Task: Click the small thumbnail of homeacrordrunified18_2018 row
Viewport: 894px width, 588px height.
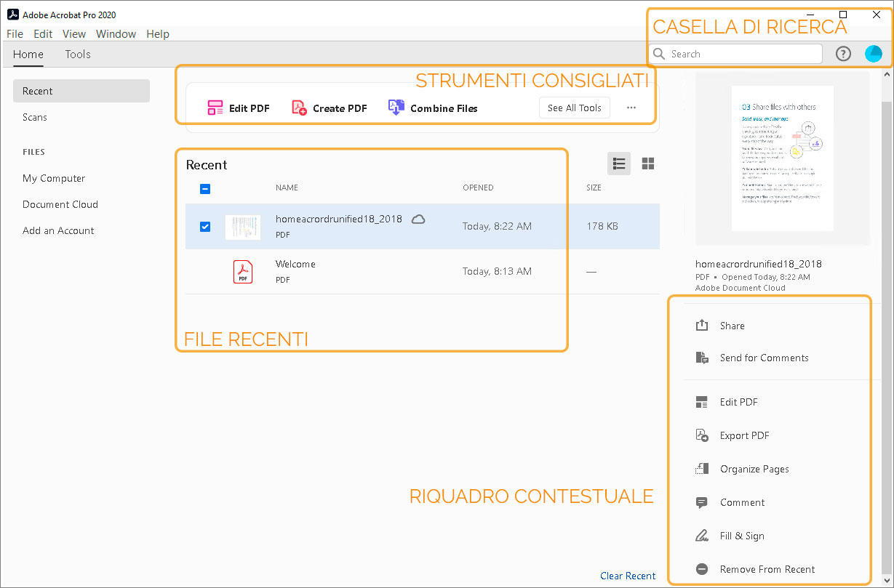Action: pos(243,227)
